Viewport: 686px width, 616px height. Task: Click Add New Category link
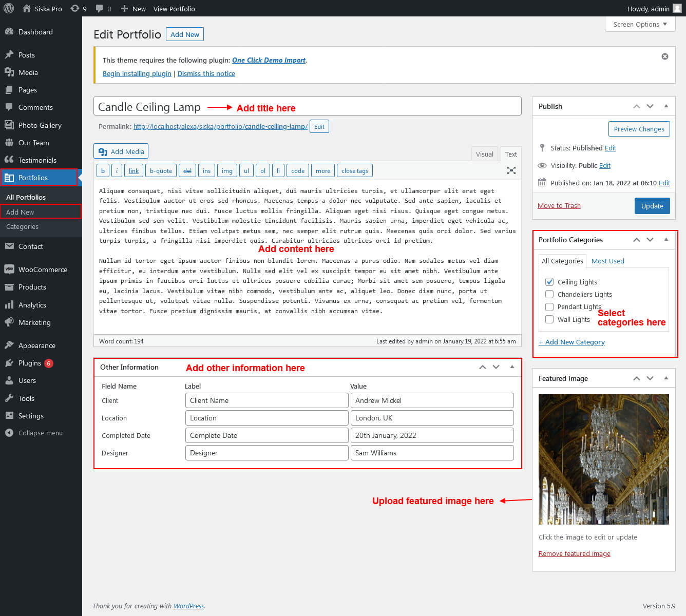point(571,342)
